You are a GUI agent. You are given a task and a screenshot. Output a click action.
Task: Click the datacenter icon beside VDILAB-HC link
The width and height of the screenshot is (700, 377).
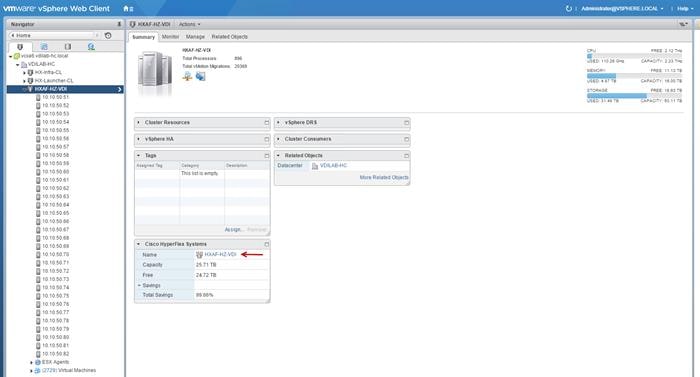point(315,166)
